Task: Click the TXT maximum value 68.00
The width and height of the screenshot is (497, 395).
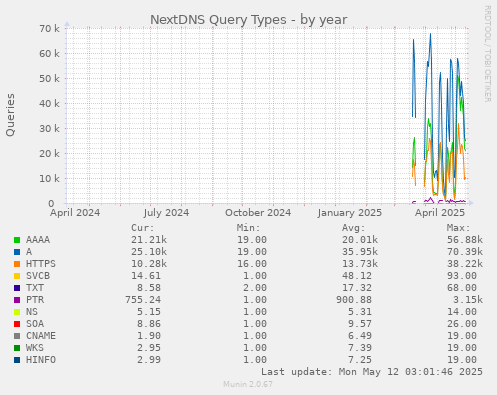Action: [462, 288]
